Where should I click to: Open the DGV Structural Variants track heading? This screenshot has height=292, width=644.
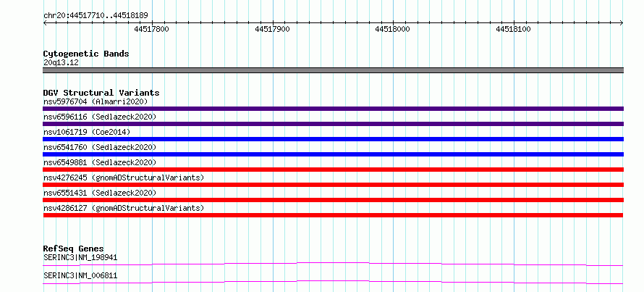coord(101,93)
